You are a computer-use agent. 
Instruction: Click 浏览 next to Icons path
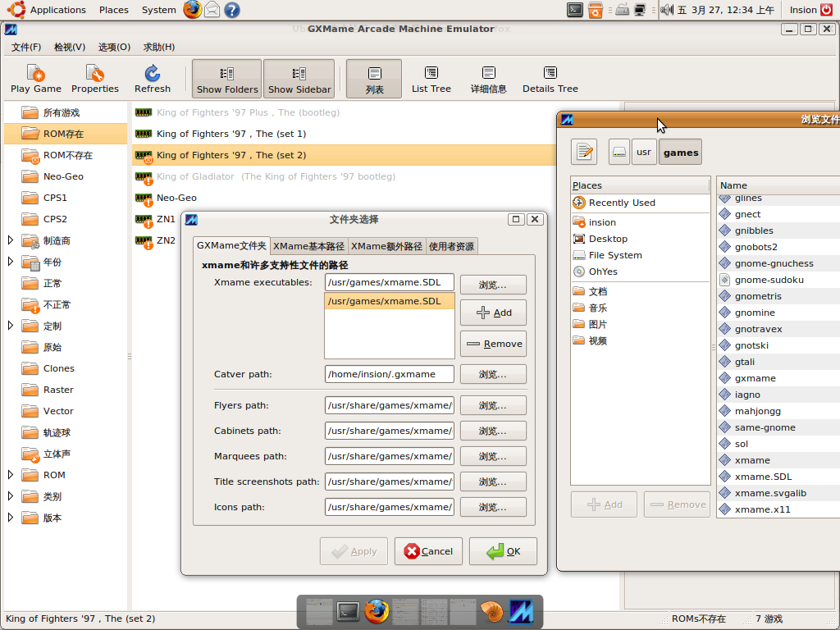(493, 507)
